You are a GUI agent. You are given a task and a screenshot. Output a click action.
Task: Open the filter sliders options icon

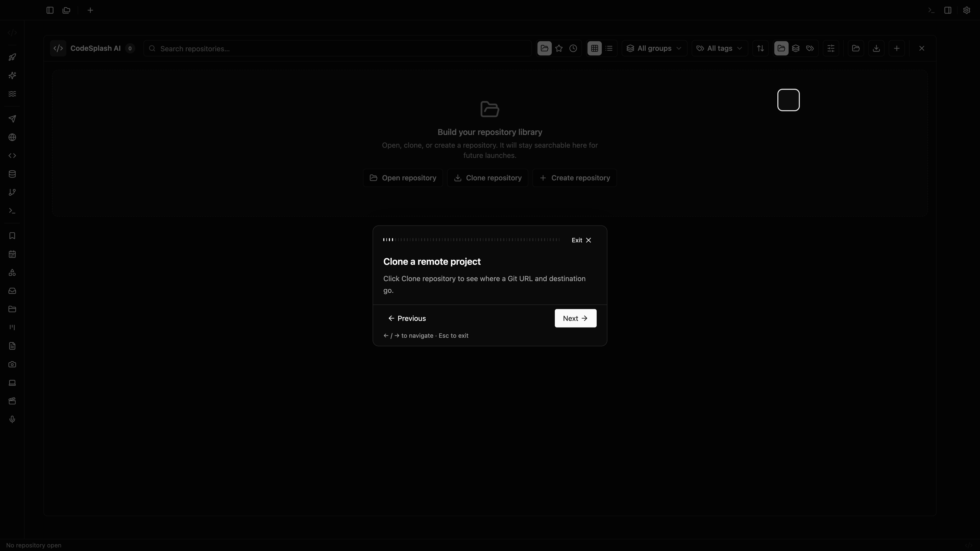(831, 48)
